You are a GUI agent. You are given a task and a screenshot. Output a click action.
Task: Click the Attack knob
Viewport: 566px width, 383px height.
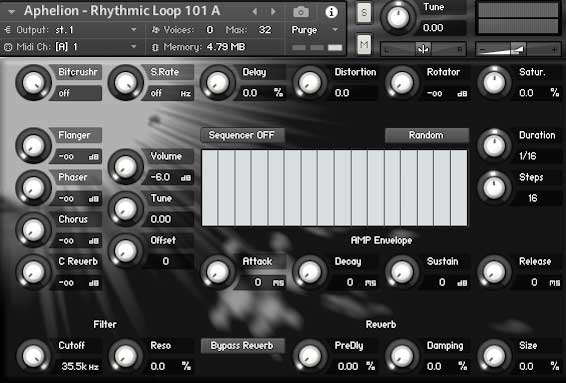pyautogui.click(x=218, y=272)
